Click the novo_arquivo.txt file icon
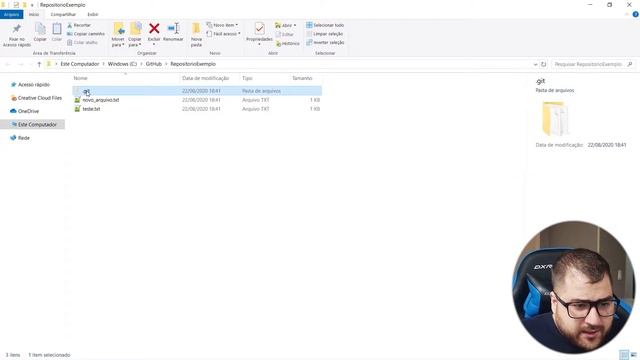 click(78, 100)
